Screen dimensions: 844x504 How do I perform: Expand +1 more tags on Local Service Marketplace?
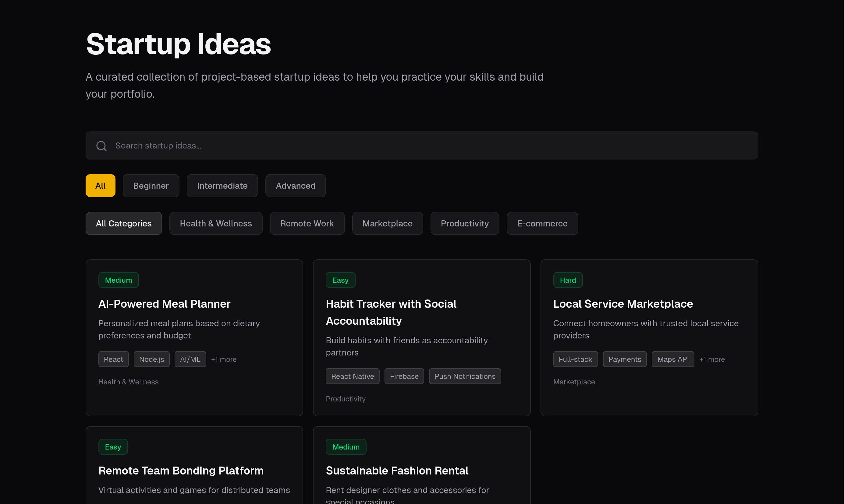[x=712, y=359]
